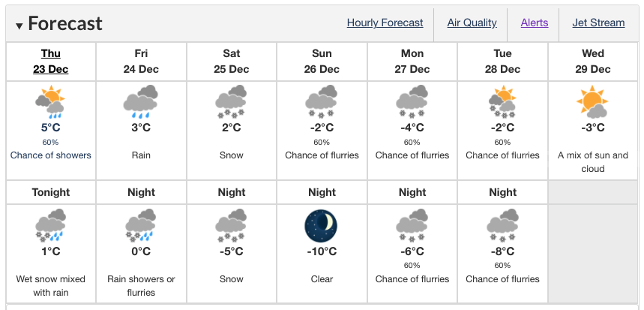
Task: Click Wednesday's sun and cloud icon
Action: pos(593,103)
